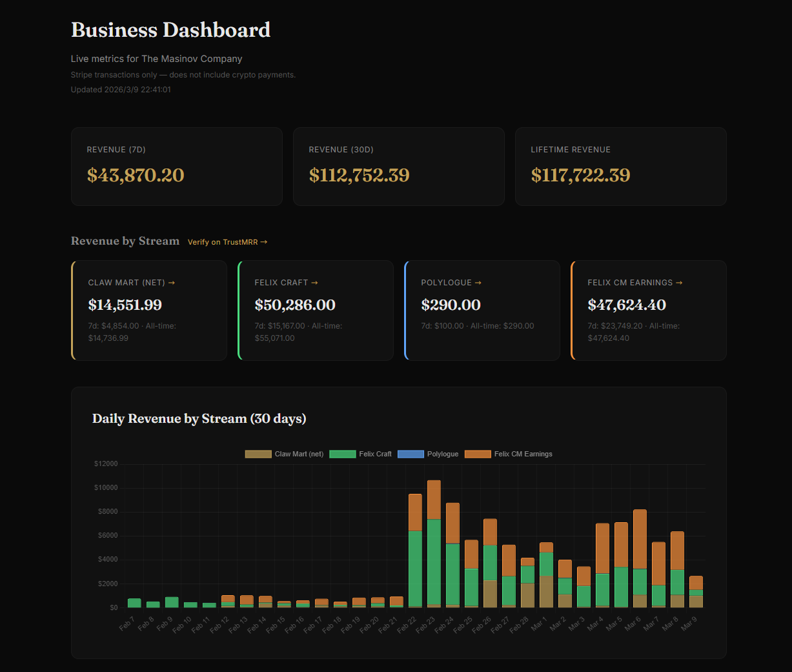792x672 pixels.
Task: Open the Claw Mart (Net) stream link
Action: (x=131, y=283)
